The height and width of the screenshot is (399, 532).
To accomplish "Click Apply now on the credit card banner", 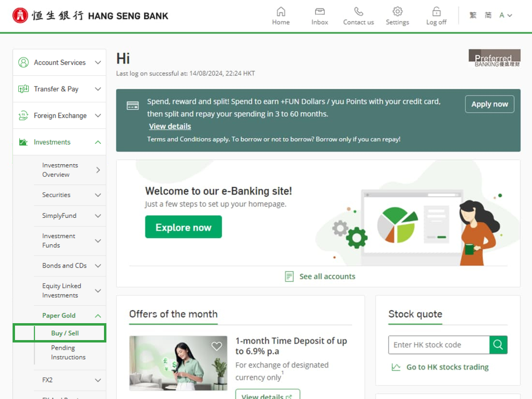I will (x=489, y=104).
